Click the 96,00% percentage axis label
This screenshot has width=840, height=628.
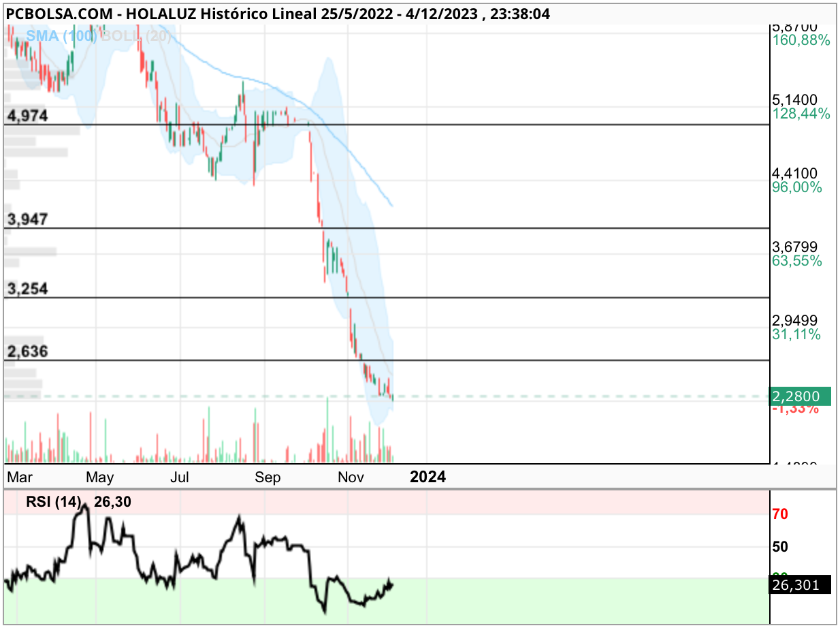click(797, 187)
